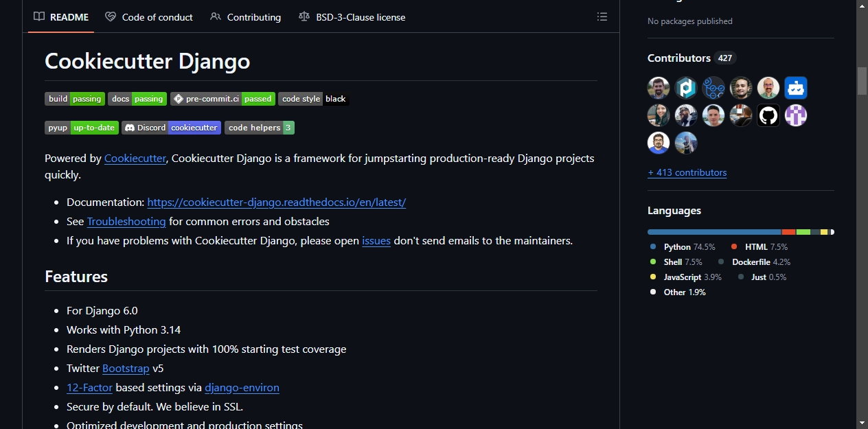The height and width of the screenshot is (429, 868).
Task: Follow the Cookiecutter link in the intro
Action: [x=135, y=158]
